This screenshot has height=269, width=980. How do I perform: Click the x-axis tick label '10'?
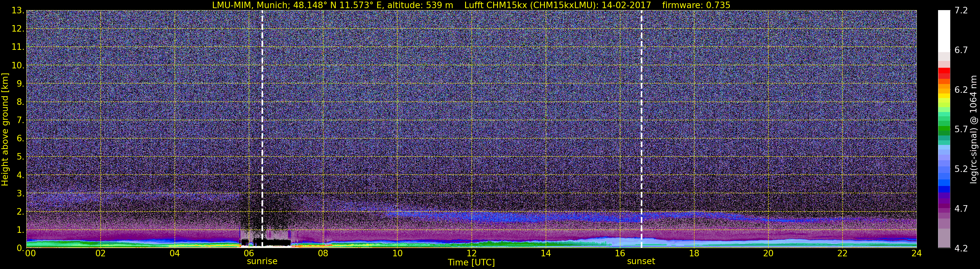397,254
